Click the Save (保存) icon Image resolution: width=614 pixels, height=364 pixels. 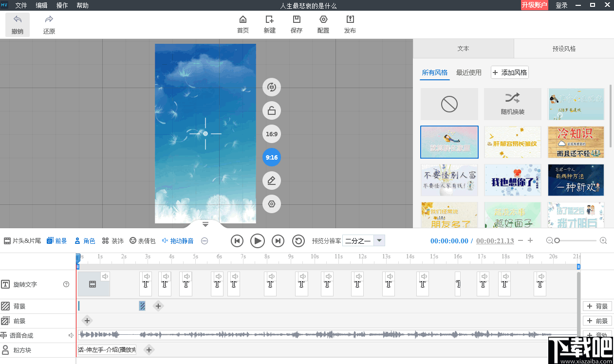[296, 20]
